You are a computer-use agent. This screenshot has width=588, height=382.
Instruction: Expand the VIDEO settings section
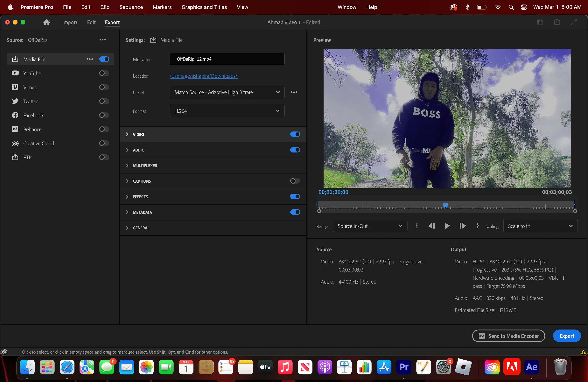127,134
